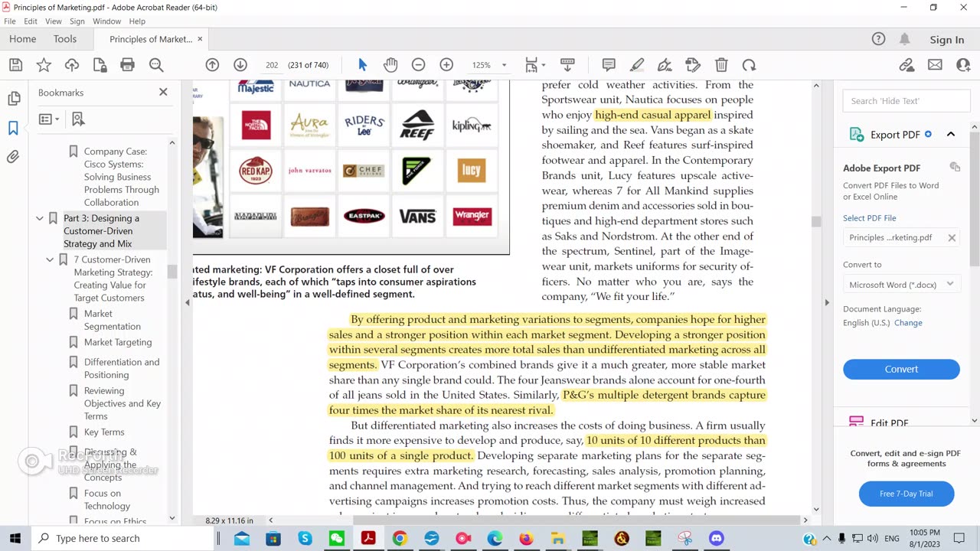
Task: Go to next page arrow
Action: pyautogui.click(x=240, y=65)
